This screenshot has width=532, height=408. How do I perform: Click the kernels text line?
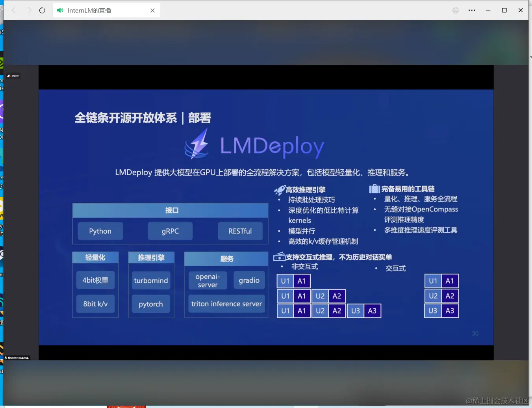(300, 221)
